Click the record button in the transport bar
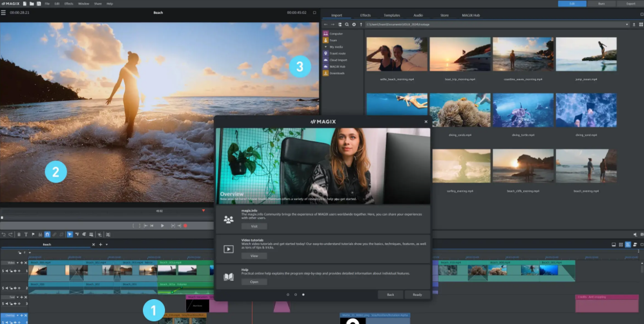Screen dimensions: 644x324 coord(185,225)
